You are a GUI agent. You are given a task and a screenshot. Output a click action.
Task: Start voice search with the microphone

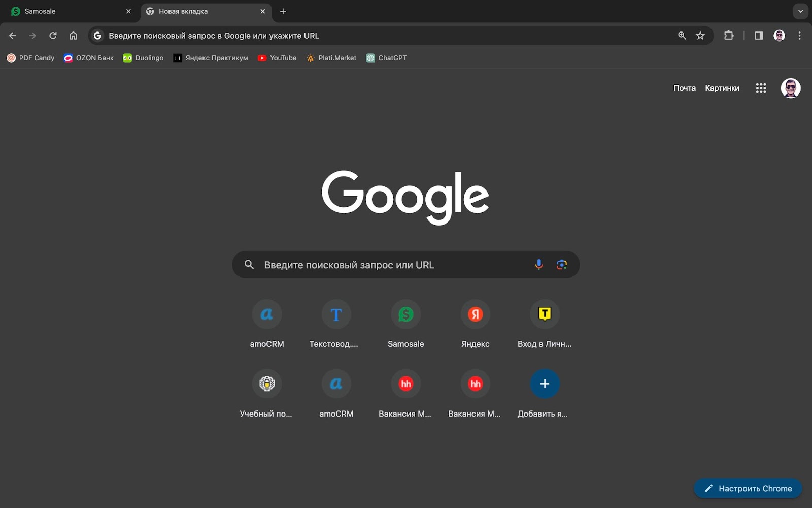coord(538,265)
